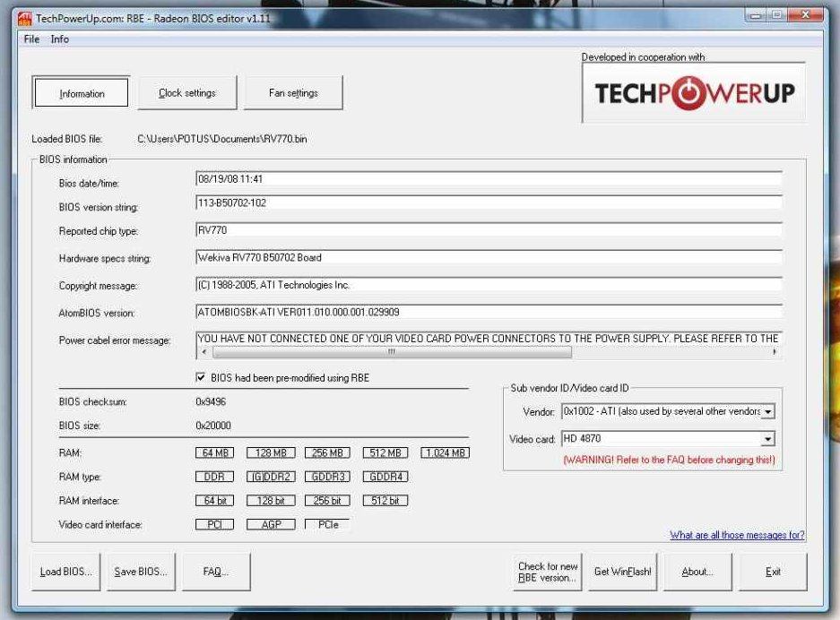Open the File menu
This screenshot has width=840, height=620.
pyautogui.click(x=31, y=39)
